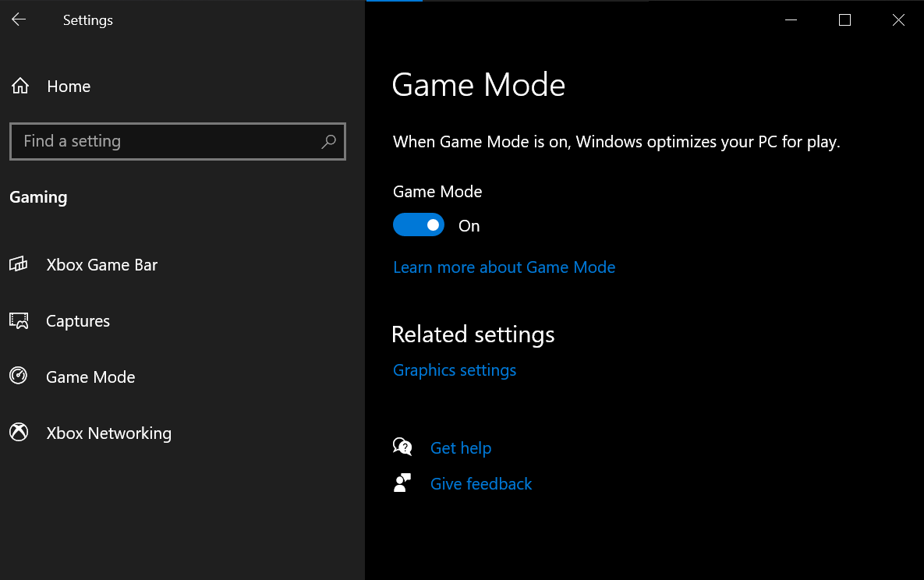The height and width of the screenshot is (580, 924).
Task: Click the Game Mode gauge icon
Action: coord(18,376)
